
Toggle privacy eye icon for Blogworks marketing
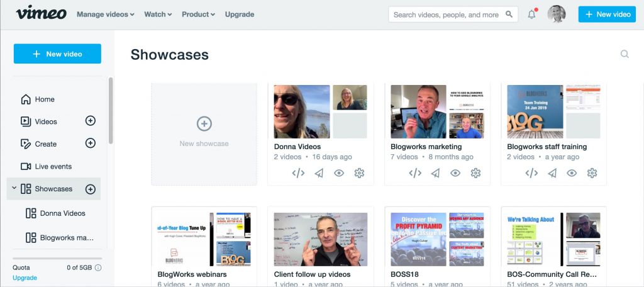[455, 173]
